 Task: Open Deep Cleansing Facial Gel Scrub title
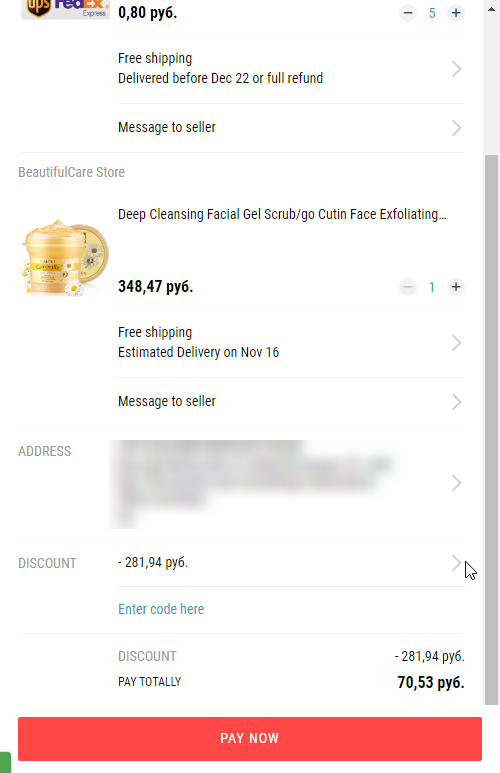point(282,214)
